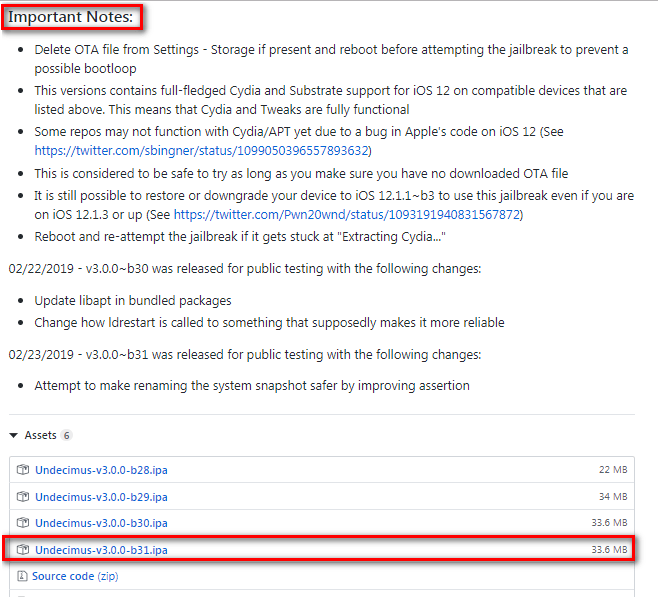Click the 22 MB file size

pyautogui.click(x=613, y=469)
